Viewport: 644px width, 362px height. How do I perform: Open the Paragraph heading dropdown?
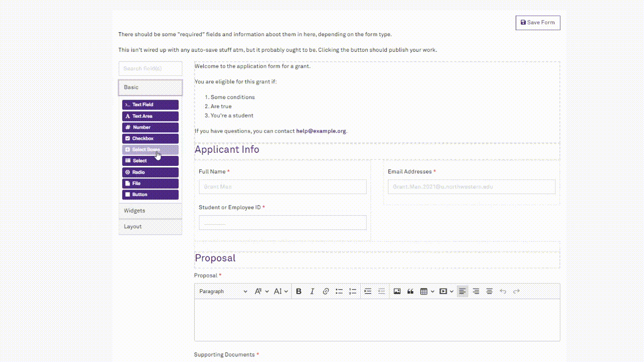[x=223, y=292]
